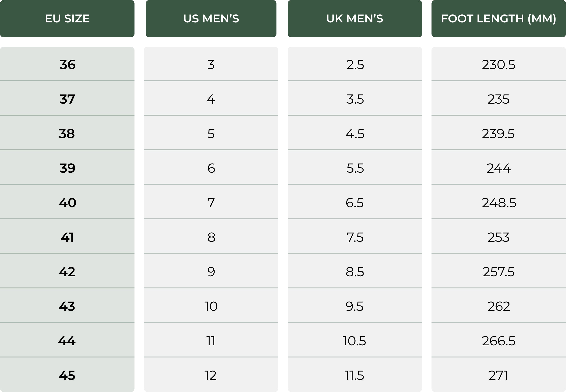Select UK men's size 2.5 cell

coord(355,64)
